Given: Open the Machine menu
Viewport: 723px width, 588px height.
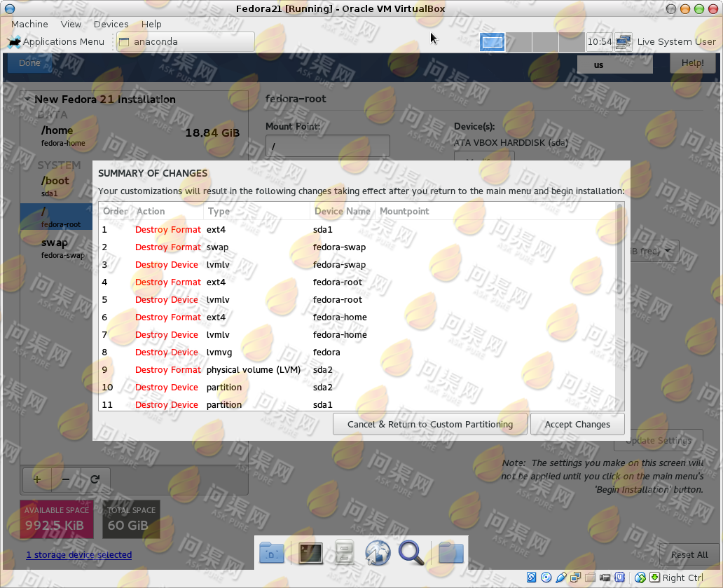Looking at the screenshot, I should click(29, 24).
